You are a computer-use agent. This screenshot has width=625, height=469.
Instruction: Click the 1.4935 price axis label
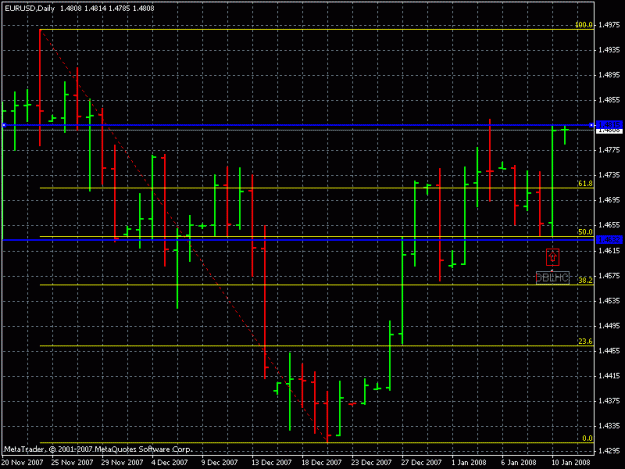(x=609, y=50)
